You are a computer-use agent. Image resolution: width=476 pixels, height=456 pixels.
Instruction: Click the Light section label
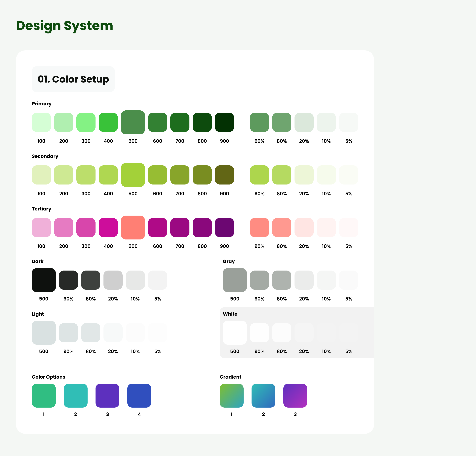pyautogui.click(x=38, y=314)
